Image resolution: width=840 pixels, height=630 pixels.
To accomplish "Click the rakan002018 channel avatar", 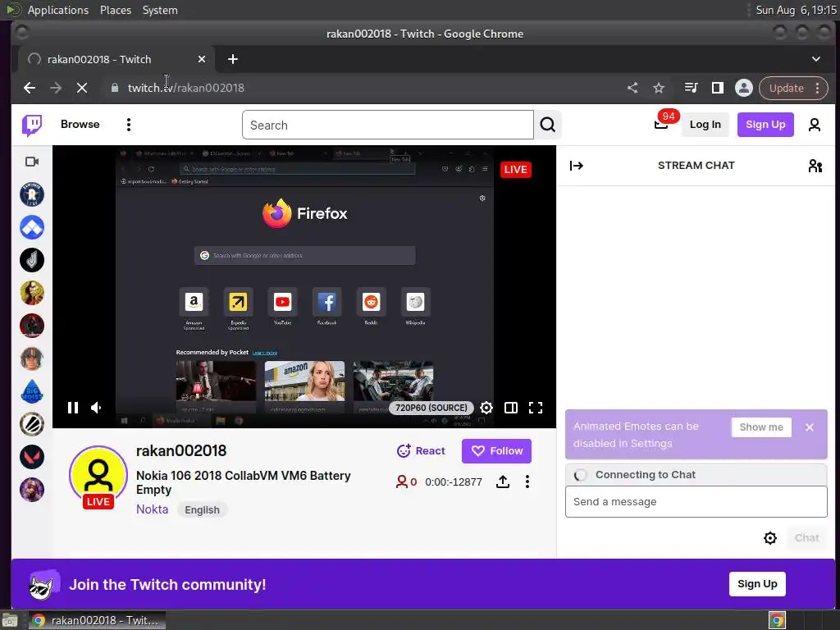I will 98,476.
